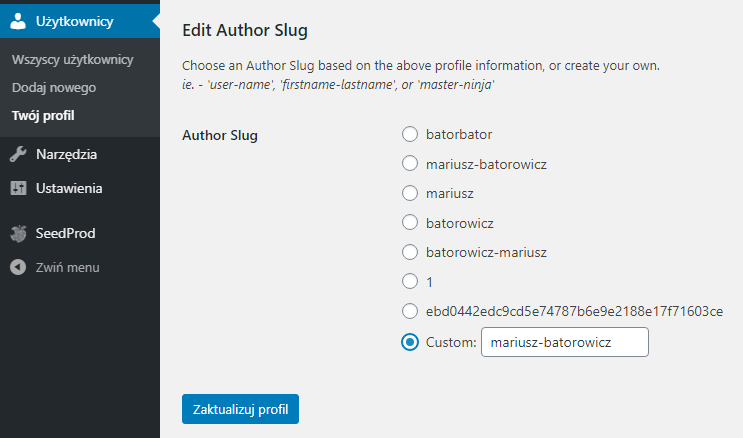Click the Użytkownicy user icon
This screenshot has width=743, height=438.
pyautogui.click(x=18, y=21)
